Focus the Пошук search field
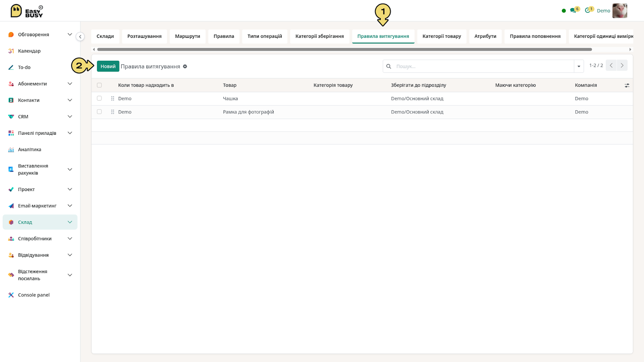 [483, 66]
